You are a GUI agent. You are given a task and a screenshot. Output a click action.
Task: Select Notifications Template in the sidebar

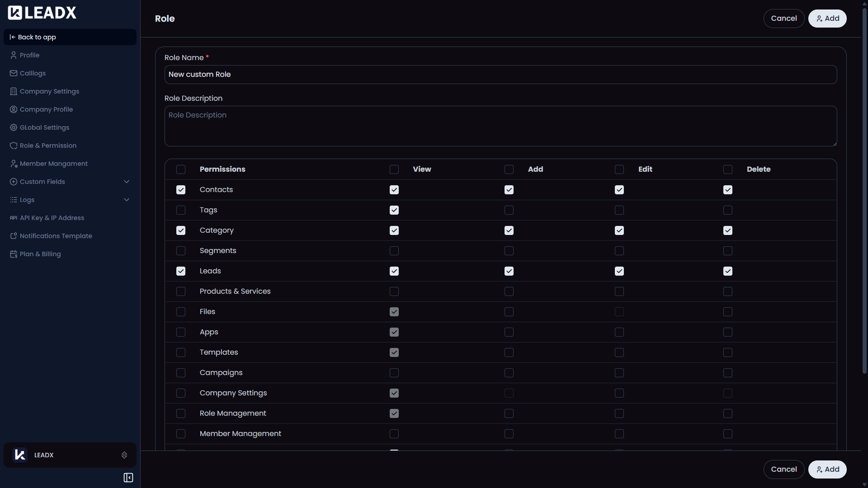(55, 235)
